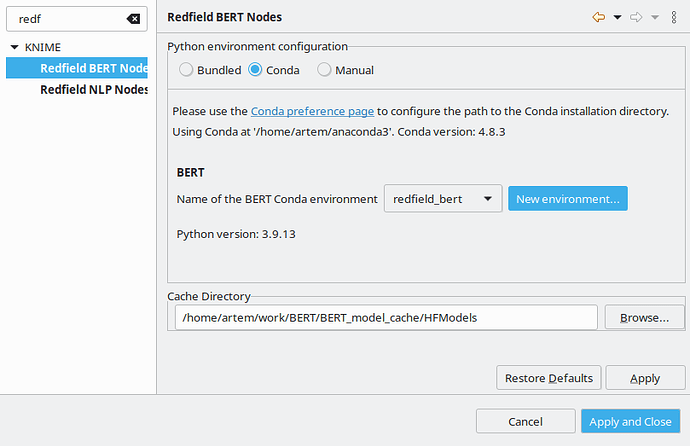The image size is (690, 446).
Task: Click the Conda version 4.8.3 line
Action: (x=338, y=132)
